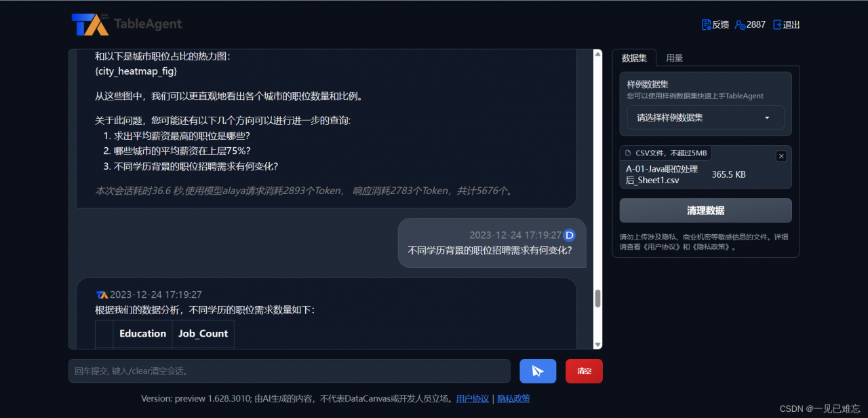Click the blue paper-plane send icon
Screen dimensions: 868x418
(538, 371)
